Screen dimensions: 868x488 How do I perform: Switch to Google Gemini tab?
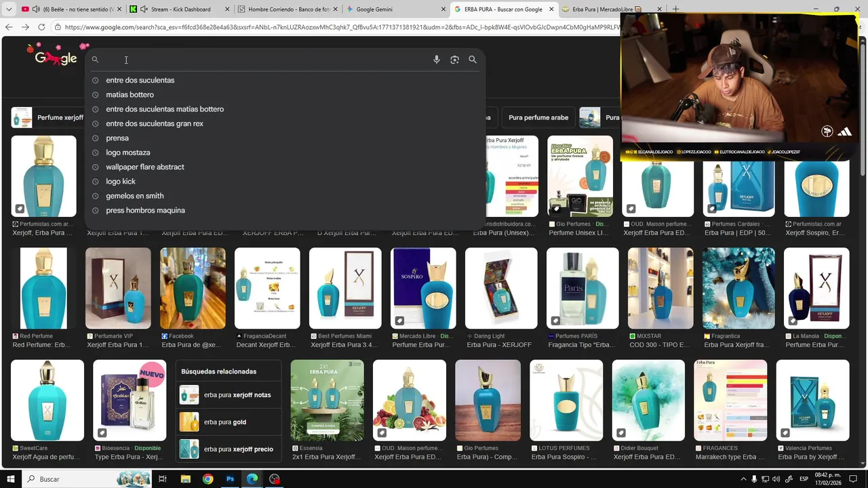393,9
